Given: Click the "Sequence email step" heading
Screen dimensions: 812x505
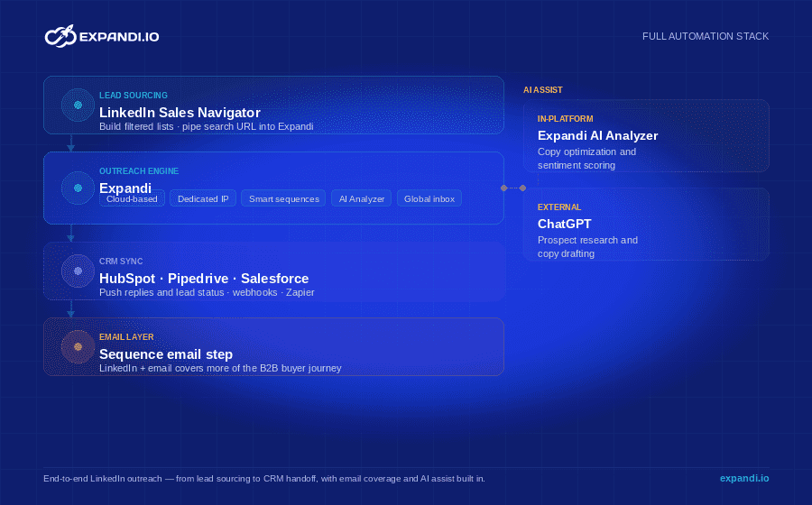Looking at the screenshot, I should (x=166, y=353).
